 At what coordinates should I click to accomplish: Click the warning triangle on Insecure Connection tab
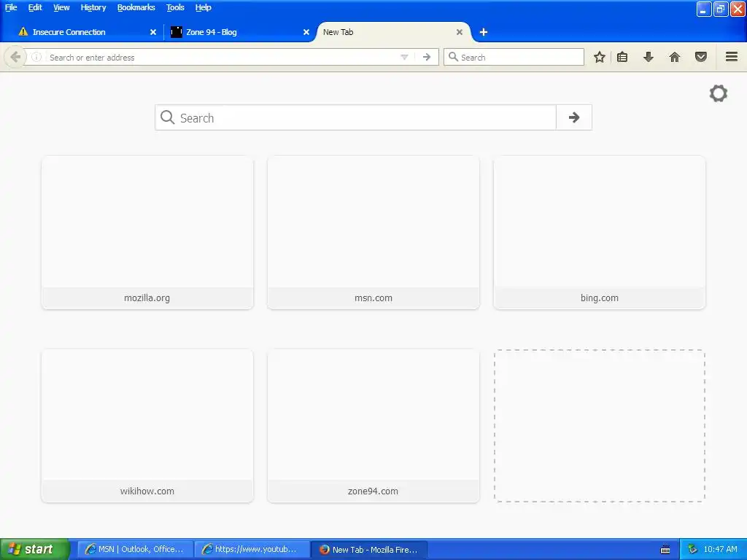tap(23, 31)
